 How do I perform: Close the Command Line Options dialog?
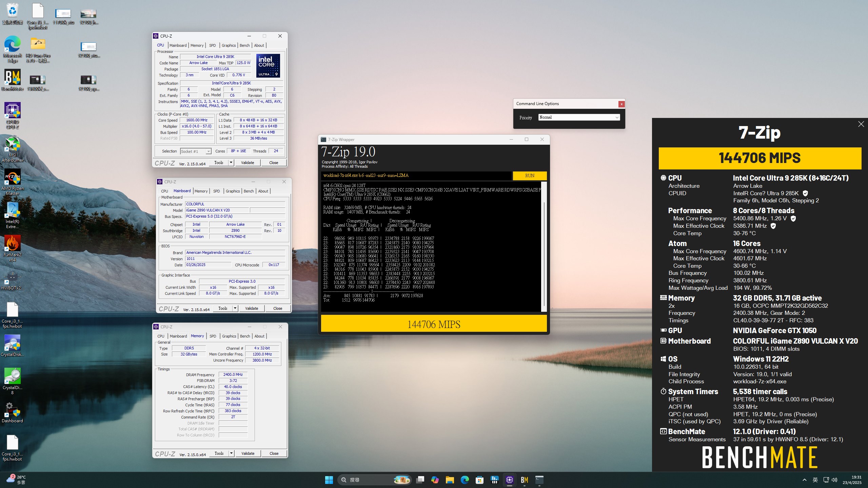click(622, 104)
